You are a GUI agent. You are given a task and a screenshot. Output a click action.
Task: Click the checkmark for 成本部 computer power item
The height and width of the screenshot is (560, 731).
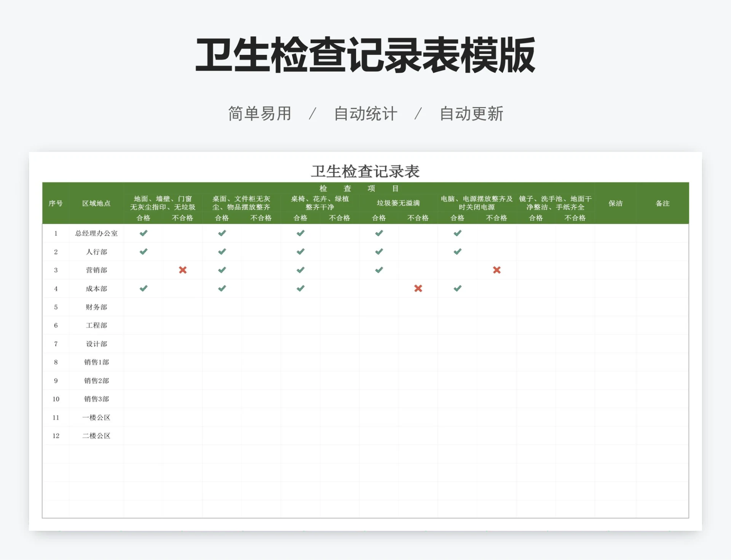(x=457, y=289)
